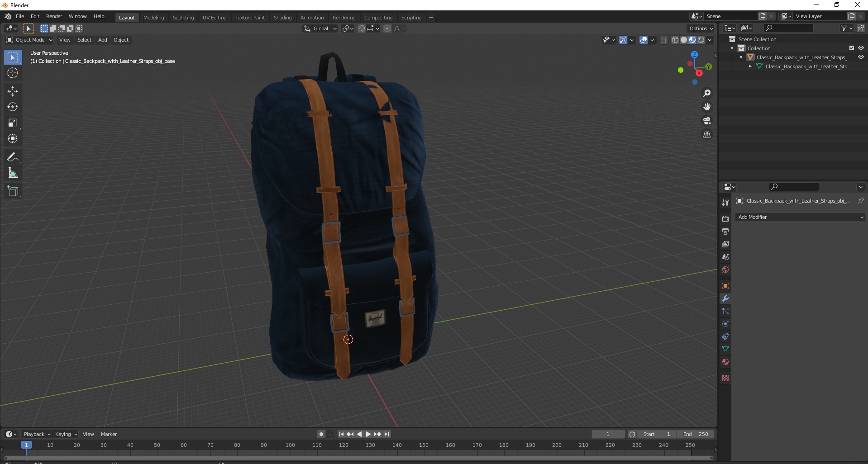Open World properties tab
Screen dimensions: 868x464
[725, 270]
